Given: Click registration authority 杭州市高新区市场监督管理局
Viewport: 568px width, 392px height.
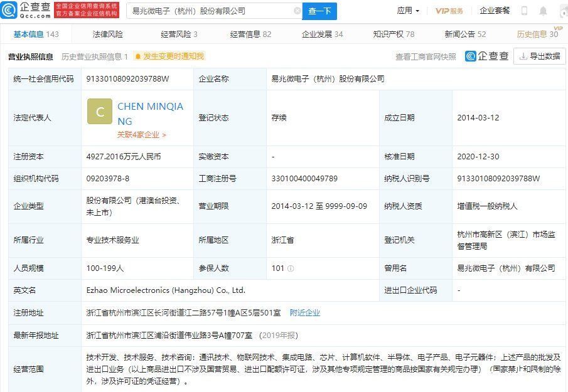Looking at the screenshot, I should pyautogui.click(x=506, y=240).
